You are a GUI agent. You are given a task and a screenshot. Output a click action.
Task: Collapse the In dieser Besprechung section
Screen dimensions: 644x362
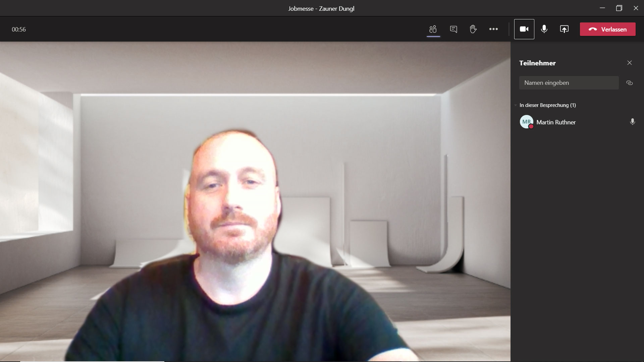pos(516,105)
